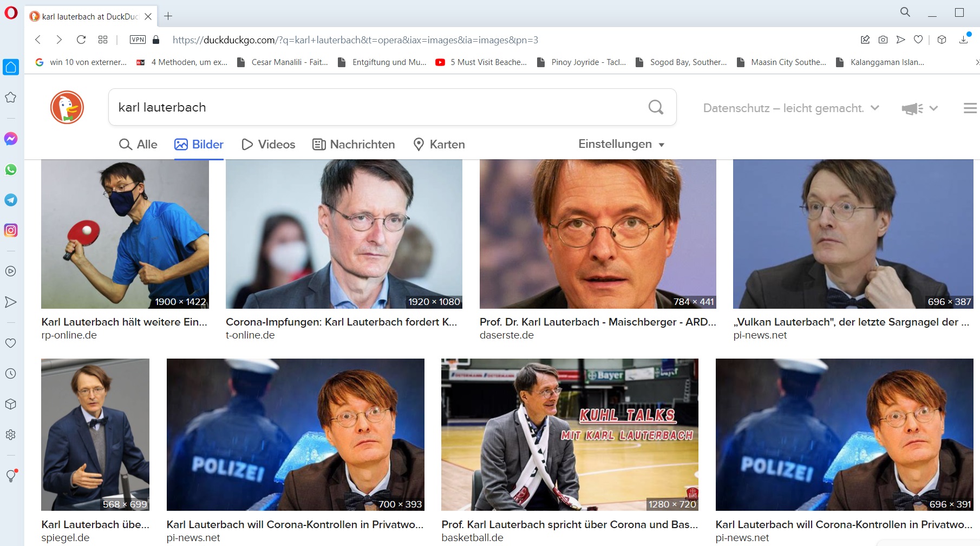Open Messenger in the Opera sidebar
Image resolution: width=980 pixels, height=546 pixels.
(11, 139)
